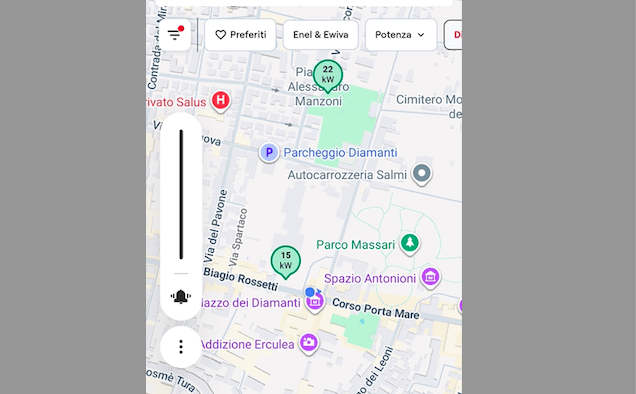The image size is (636, 394).
Task: Click the heart icon in Preferiti
Action: pyautogui.click(x=220, y=35)
